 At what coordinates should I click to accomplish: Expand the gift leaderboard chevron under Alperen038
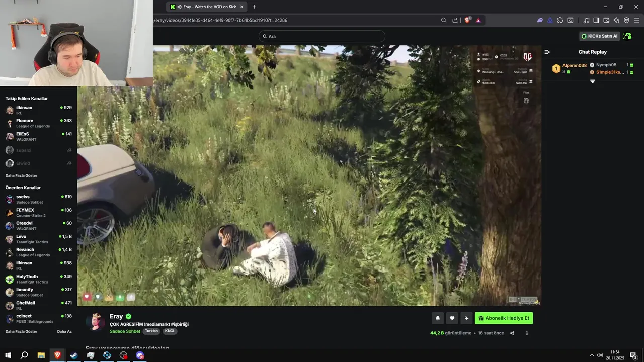592,81
